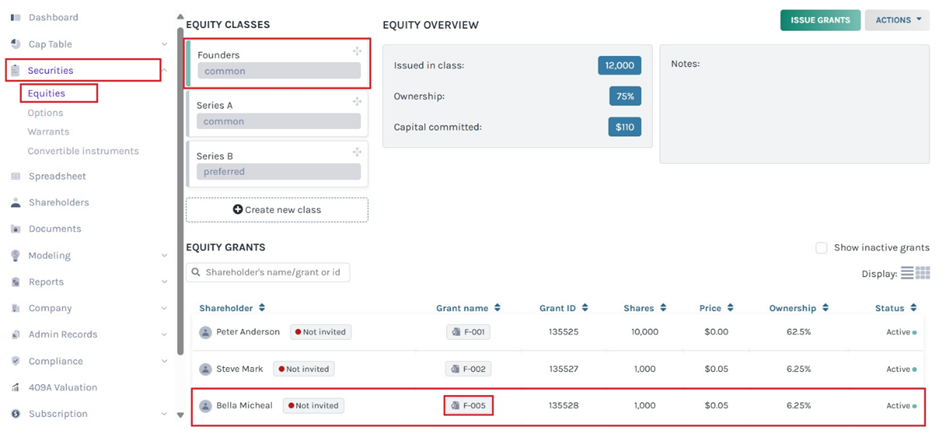Click Ownership value 75%
Viewport: 939px width, 434px height.
coord(625,96)
